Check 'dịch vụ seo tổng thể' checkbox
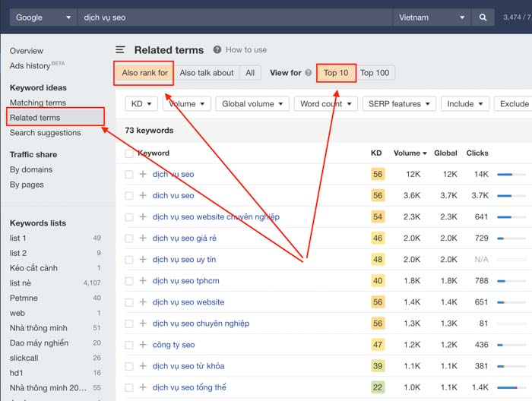Screen dimensions: 532x401 coord(129,388)
